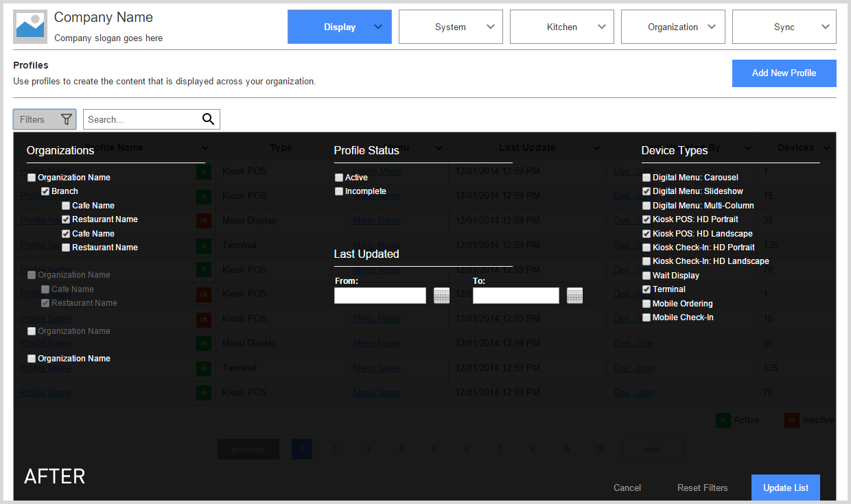Click Reset Filters to clear selections
Screen dimensions: 851x504
[x=702, y=488]
